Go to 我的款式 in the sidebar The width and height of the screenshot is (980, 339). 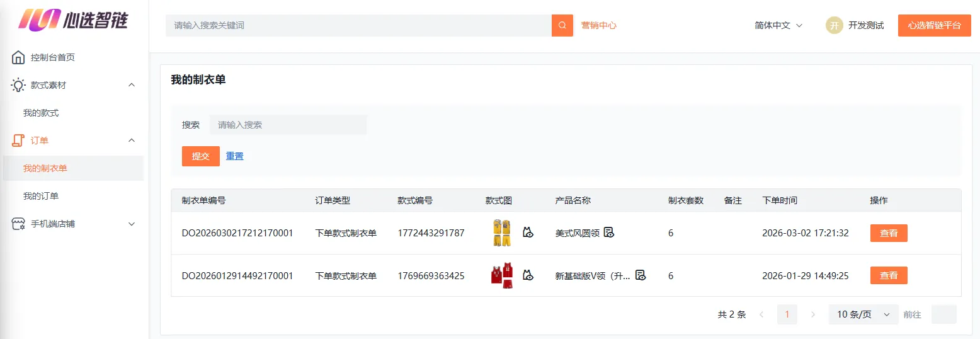coord(41,113)
